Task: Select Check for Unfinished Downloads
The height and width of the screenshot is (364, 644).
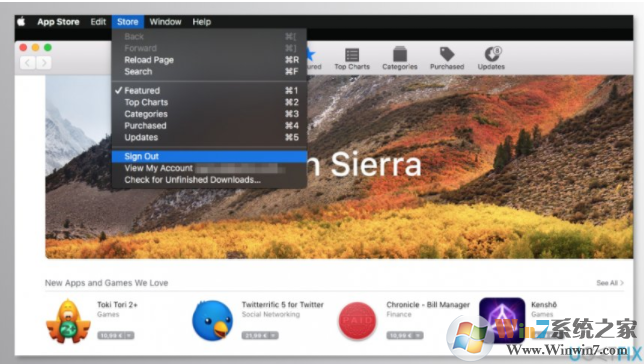Action: click(209, 180)
